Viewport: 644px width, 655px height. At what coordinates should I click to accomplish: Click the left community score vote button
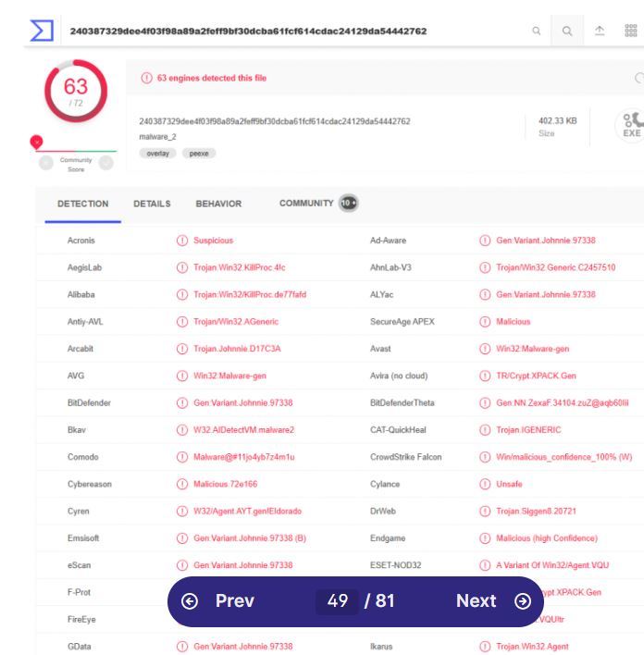(x=46, y=163)
